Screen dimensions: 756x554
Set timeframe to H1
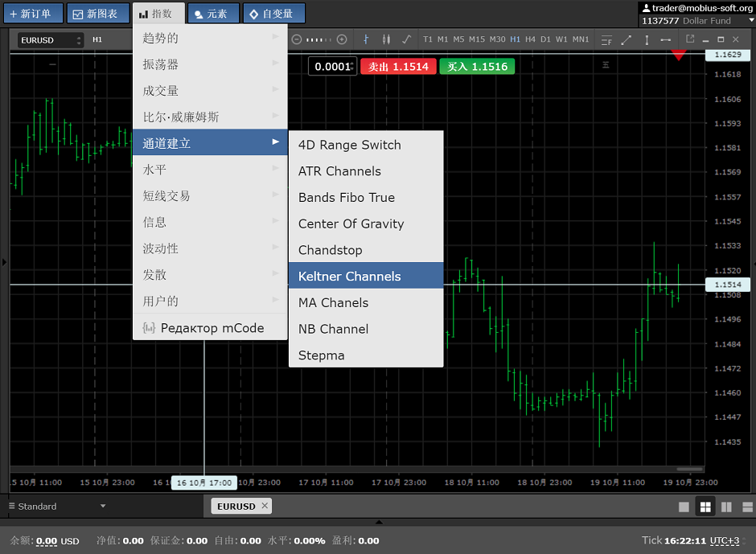click(x=515, y=39)
